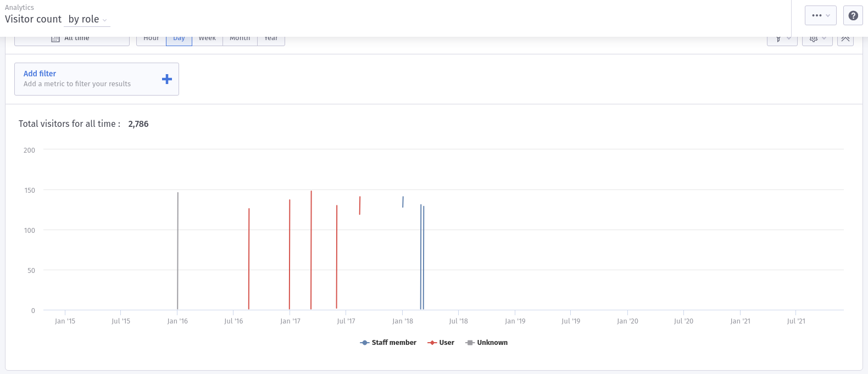Collapse the filter panel with double-chevron
868x374 pixels.
pos(845,39)
